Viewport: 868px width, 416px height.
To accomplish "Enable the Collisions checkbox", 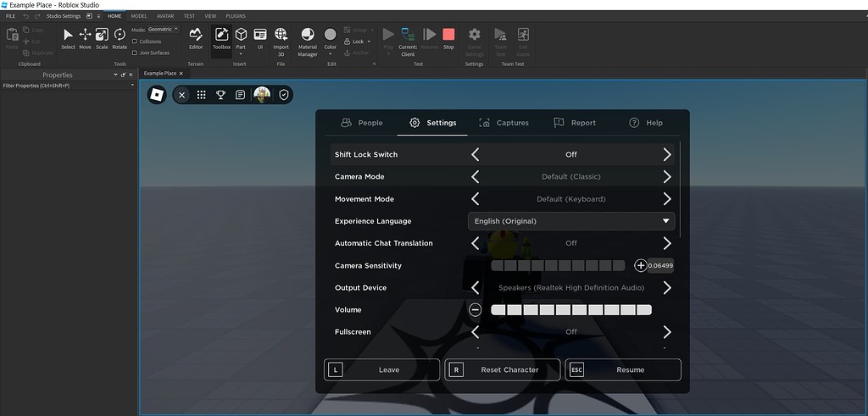I will [135, 42].
